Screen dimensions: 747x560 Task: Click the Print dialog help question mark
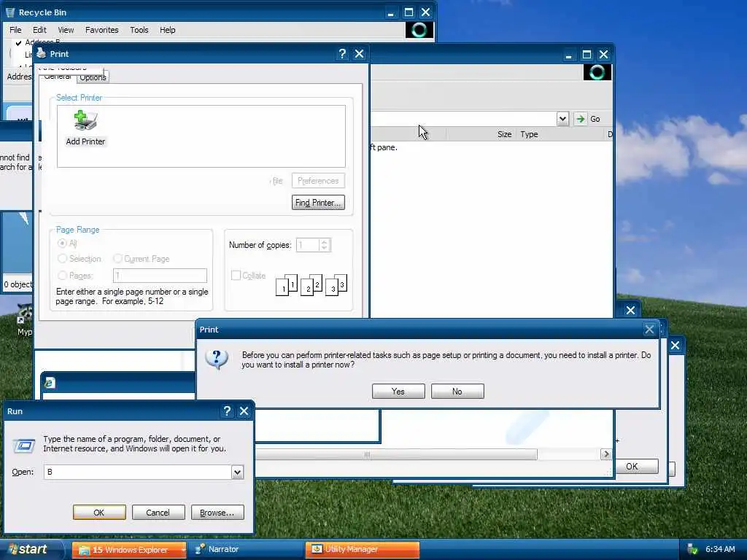(x=342, y=54)
